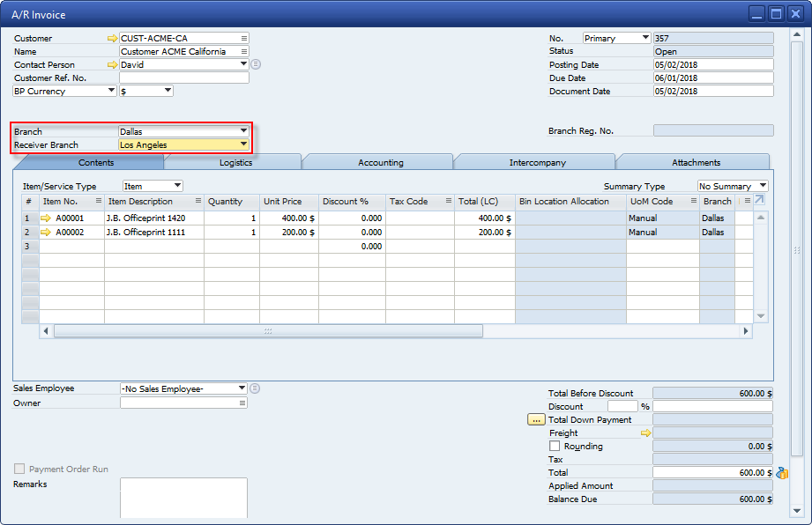Expand table with top-right grid arrow icon
This screenshot has width=812, height=525.
[x=759, y=201]
